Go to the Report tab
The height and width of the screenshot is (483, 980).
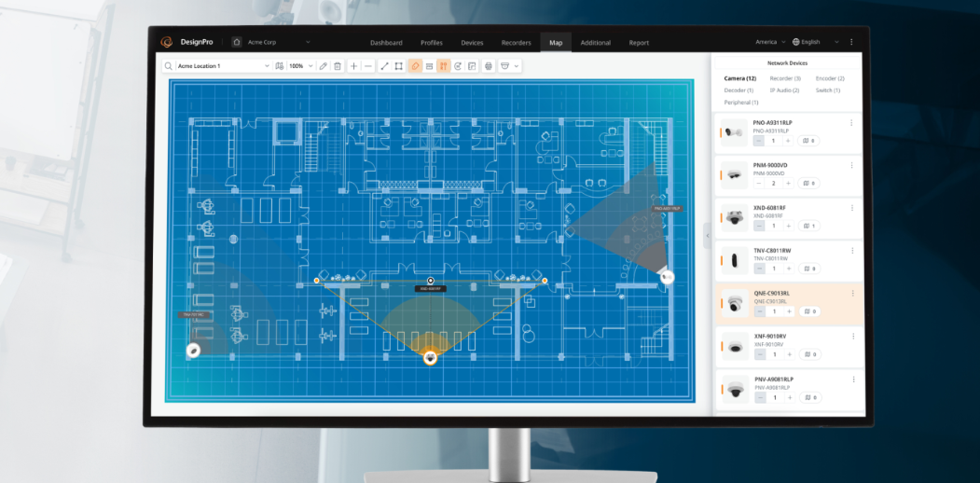[x=639, y=43]
